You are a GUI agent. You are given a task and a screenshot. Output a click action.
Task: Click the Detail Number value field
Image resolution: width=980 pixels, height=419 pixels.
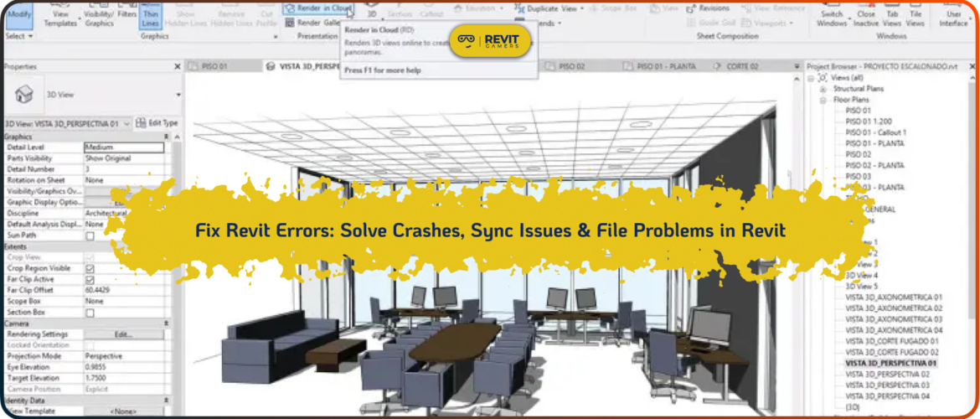point(124,169)
